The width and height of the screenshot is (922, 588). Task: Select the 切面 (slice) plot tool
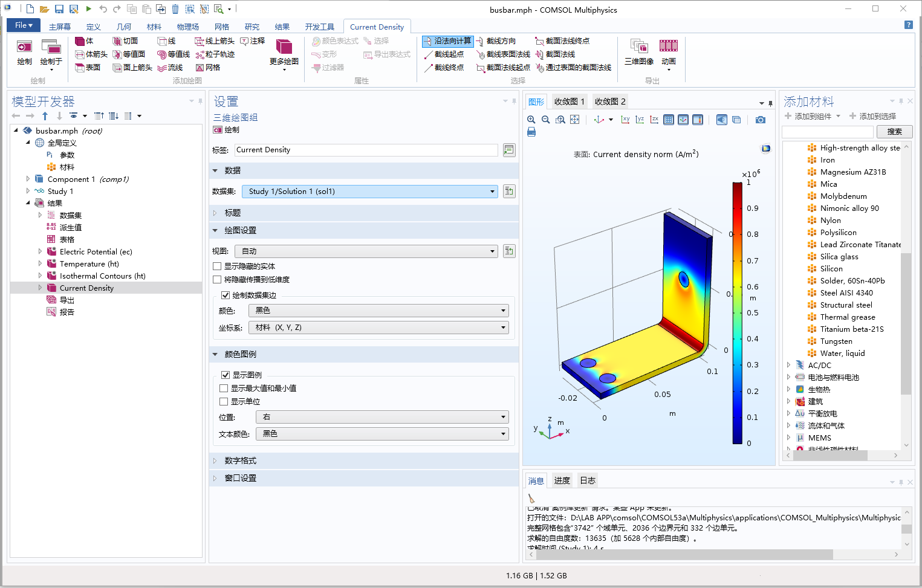[x=126, y=40]
